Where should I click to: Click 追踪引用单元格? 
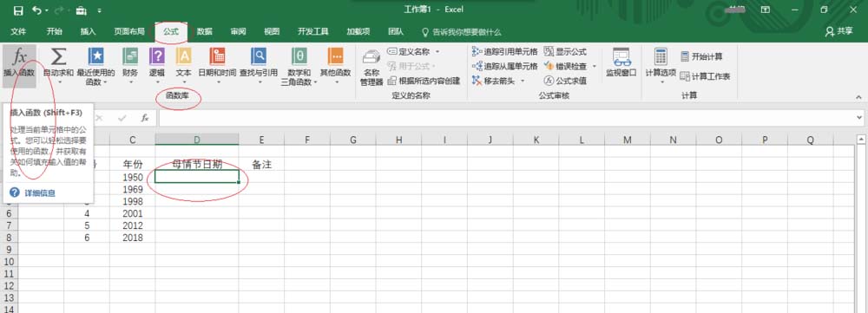click(504, 51)
